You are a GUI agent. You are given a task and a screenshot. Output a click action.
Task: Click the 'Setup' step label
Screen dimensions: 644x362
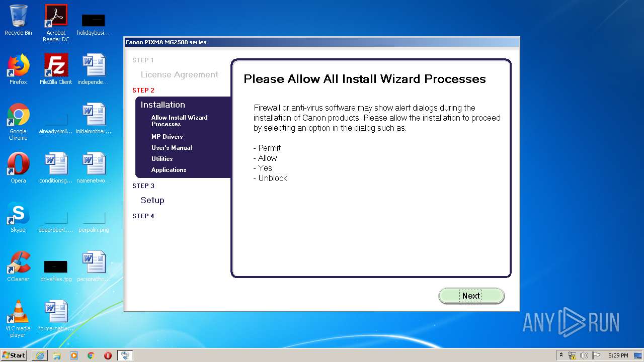[x=152, y=200]
